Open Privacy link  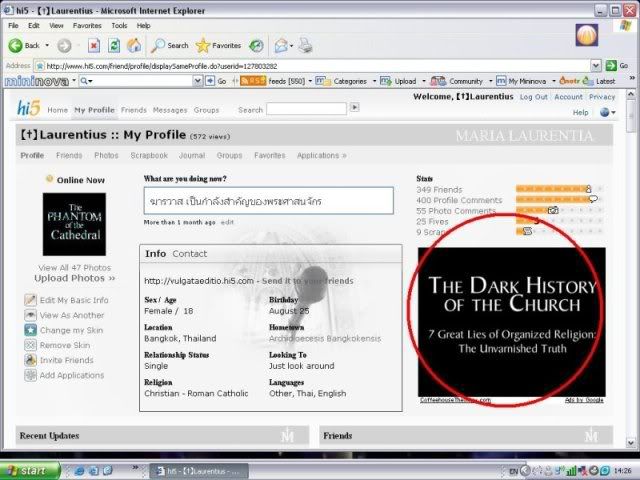point(602,97)
